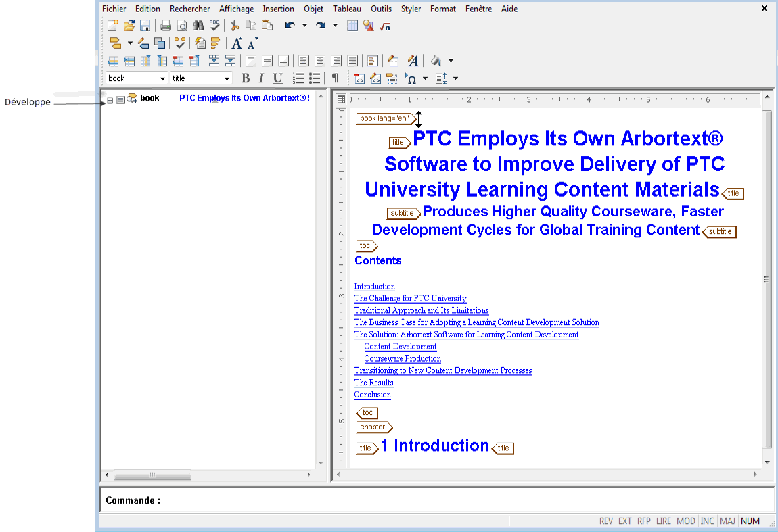Click the overlapping squares Change Markup icon
Viewport: 778px width, 532px height.
(159, 43)
